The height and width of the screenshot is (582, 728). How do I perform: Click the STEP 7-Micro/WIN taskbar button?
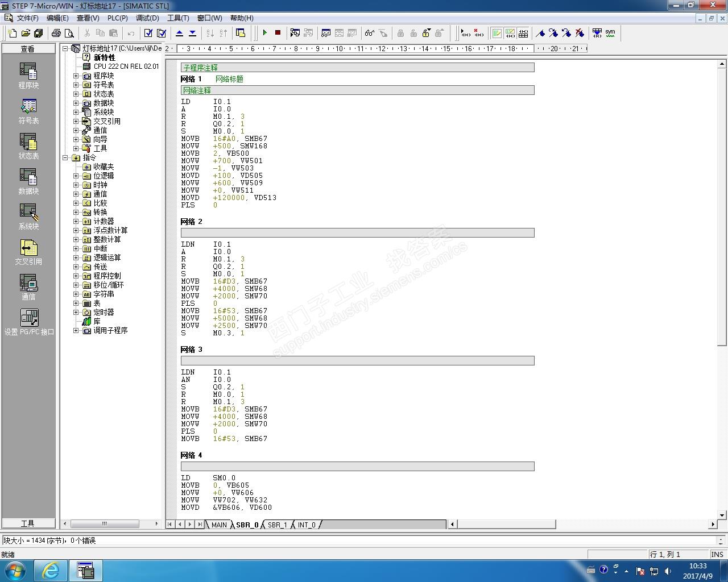pos(85,570)
